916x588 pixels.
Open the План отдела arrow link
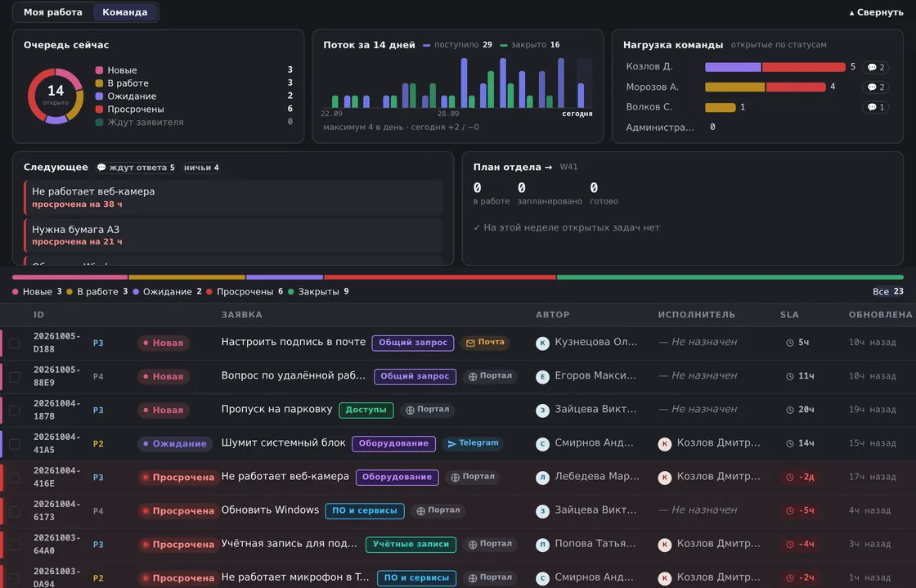pos(512,167)
